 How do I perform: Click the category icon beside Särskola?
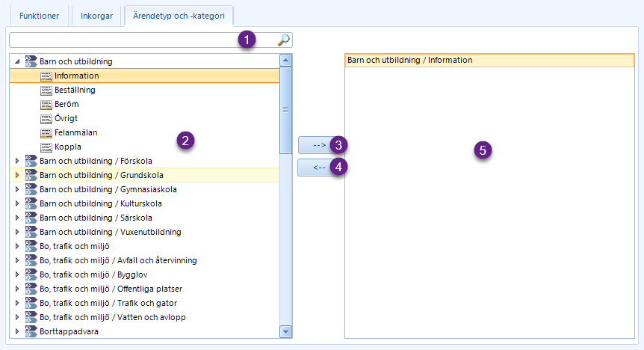point(31,218)
